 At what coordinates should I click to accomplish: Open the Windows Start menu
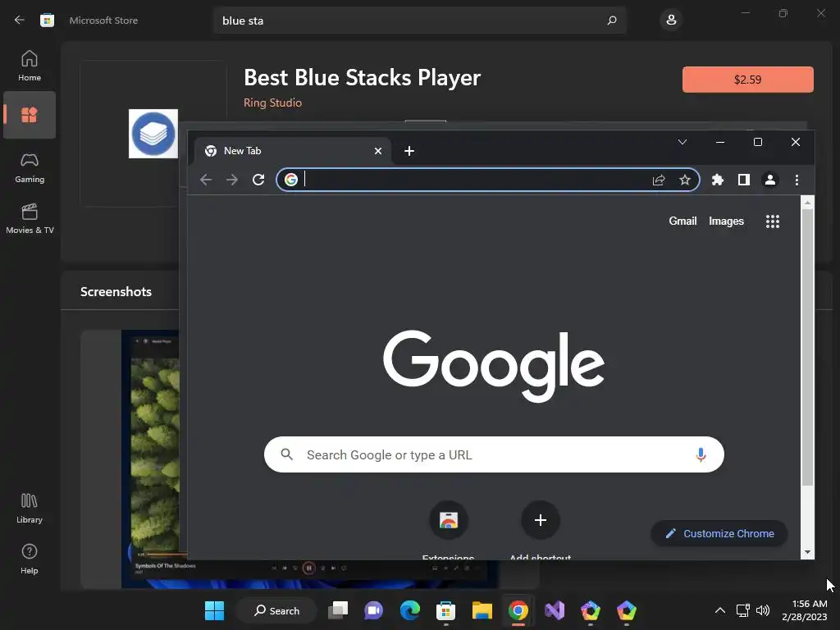click(215, 610)
